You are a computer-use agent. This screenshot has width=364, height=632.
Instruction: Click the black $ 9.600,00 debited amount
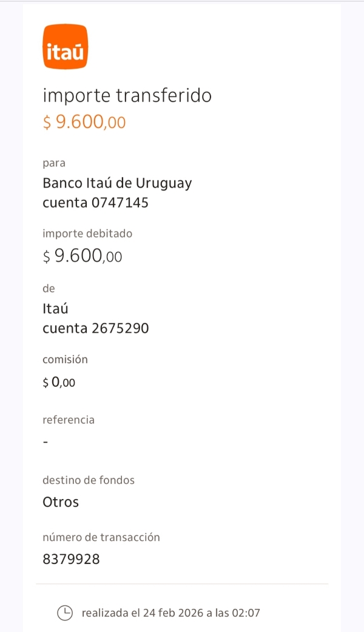click(x=83, y=256)
